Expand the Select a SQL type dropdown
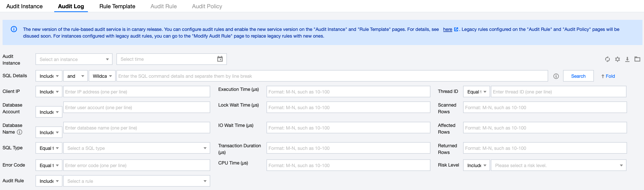The width and height of the screenshot is (644, 190). tap(136, 148)
